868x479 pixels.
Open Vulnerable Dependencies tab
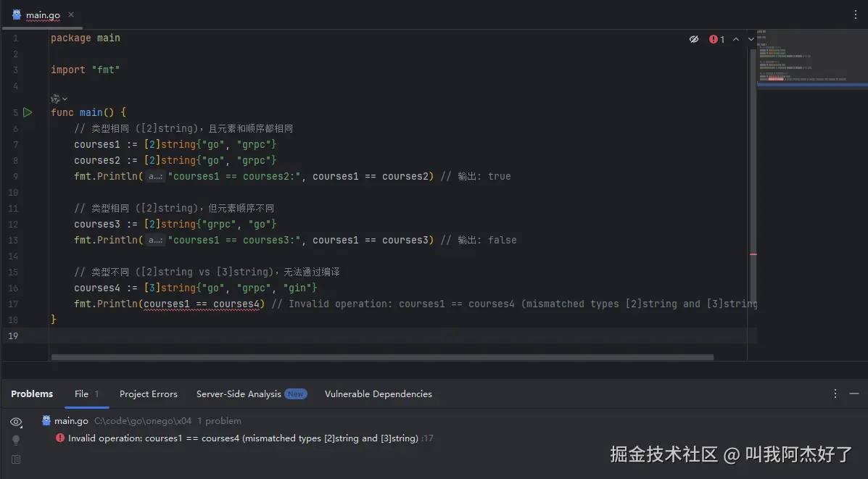(x=378, y=393)
